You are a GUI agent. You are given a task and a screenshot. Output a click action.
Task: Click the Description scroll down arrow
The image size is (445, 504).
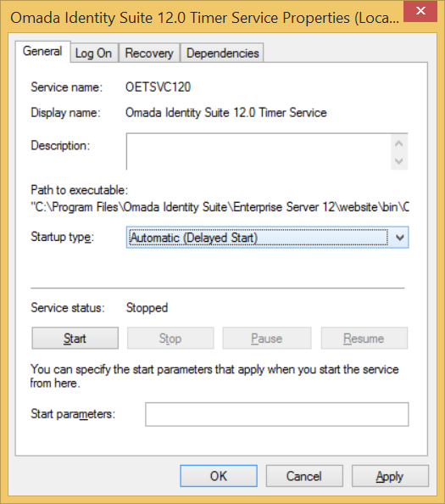pos(399,160)
